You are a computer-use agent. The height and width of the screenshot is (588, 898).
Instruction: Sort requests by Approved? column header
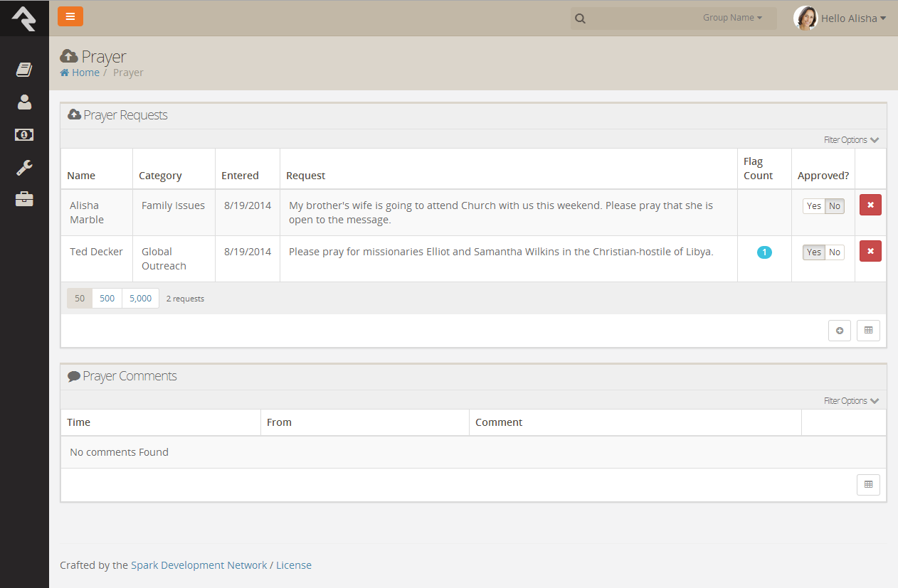(823, 176)
